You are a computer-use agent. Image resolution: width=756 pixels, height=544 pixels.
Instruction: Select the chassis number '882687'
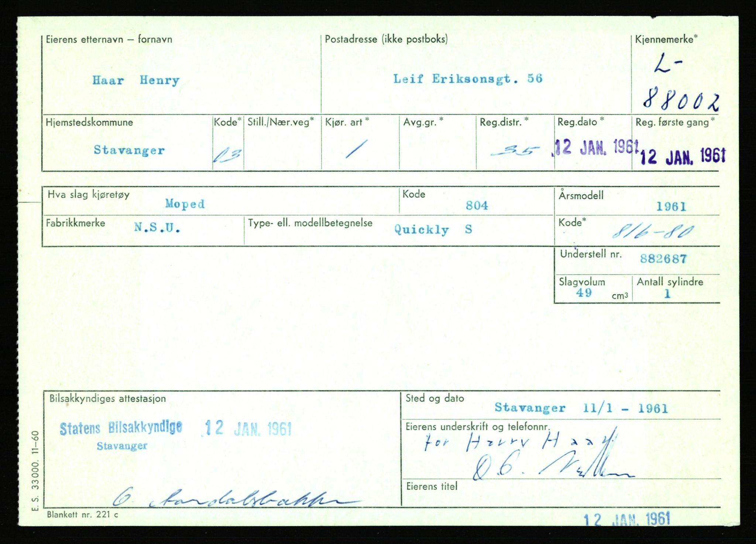coord(663,259)
